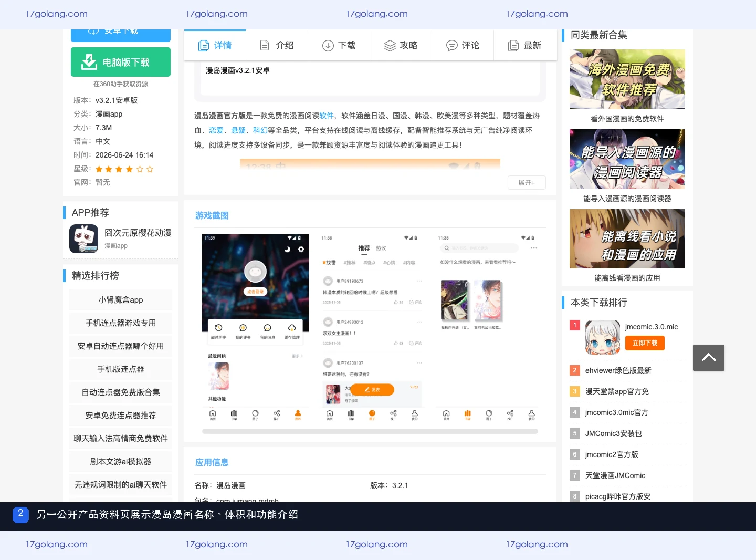View first screenshot with dark profile page

coord(256,328)
